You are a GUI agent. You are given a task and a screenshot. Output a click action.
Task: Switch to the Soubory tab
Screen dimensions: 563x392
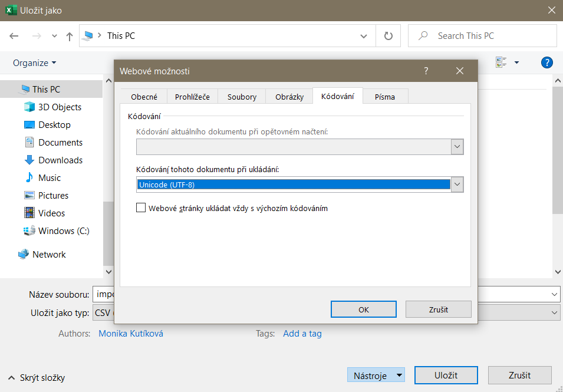click(242, 97)
